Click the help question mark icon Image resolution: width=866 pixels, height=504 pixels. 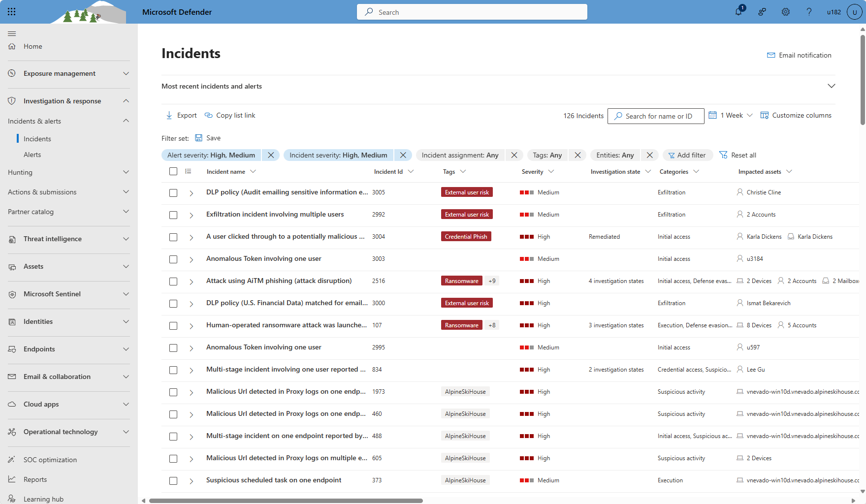809,12
